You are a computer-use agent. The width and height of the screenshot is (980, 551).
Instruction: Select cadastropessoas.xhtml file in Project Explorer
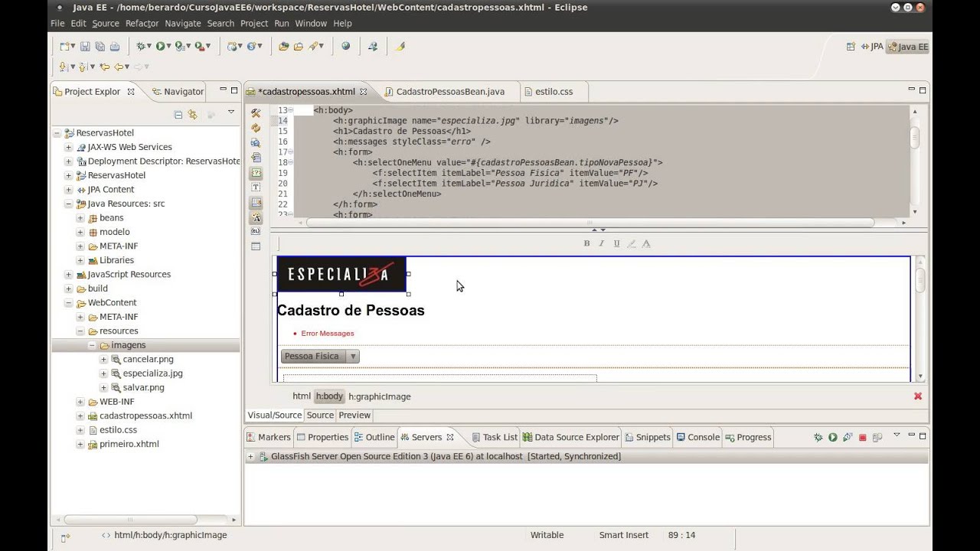point(145,416)
